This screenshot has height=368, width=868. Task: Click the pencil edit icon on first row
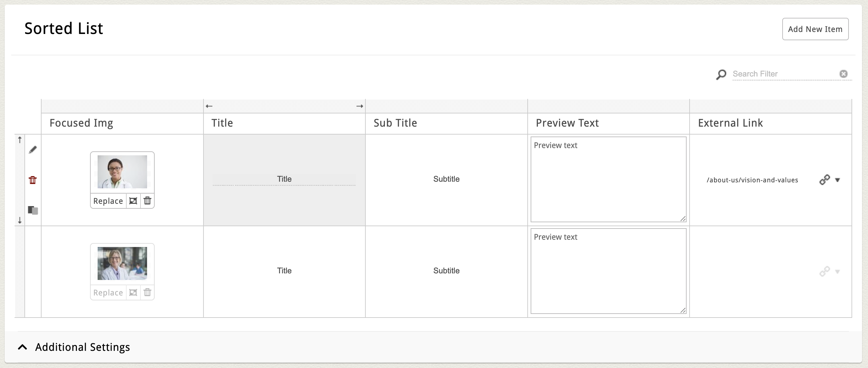33,150
